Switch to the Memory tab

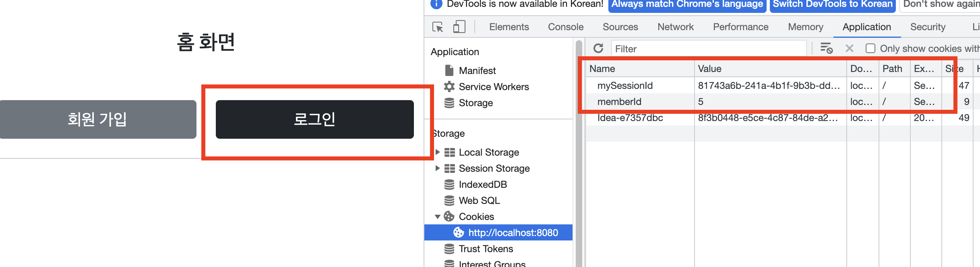[x=806, y=27]
